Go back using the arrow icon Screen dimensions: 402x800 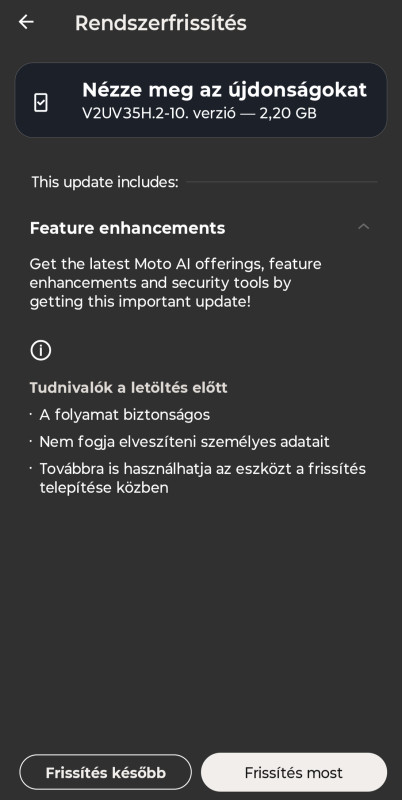click(26, 22)
